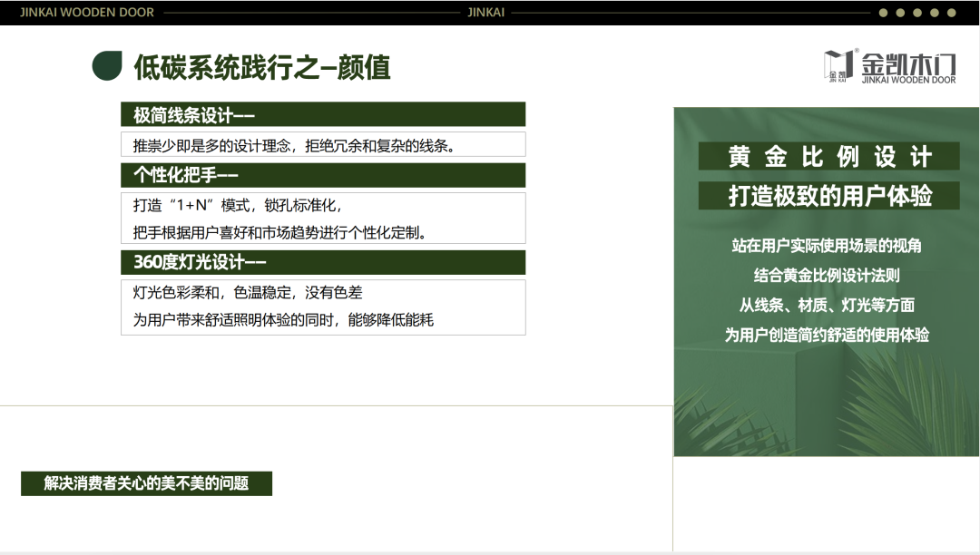This screenshot has height=555, width=980.
Task: Select line 结合黄金比例设计法则
Action: (827, 276)
